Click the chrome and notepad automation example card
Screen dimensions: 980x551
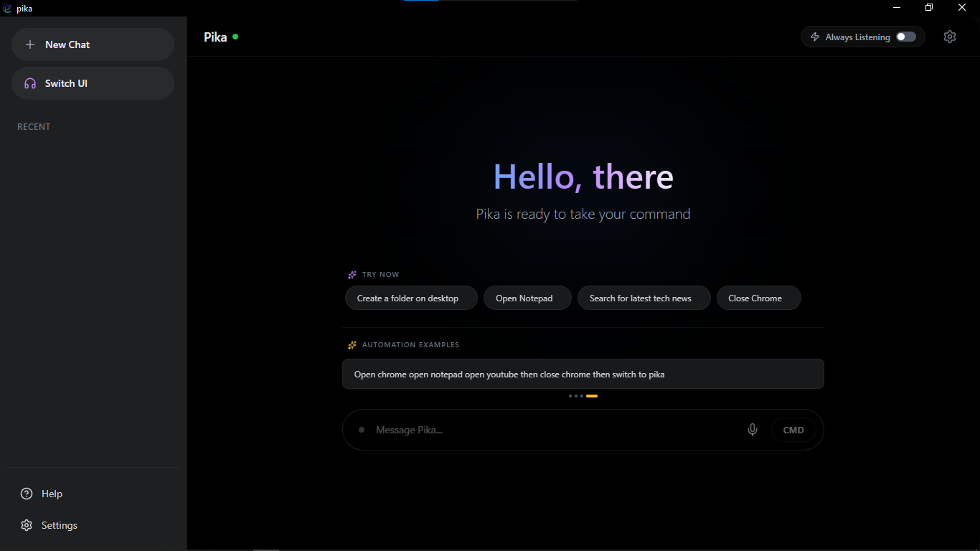point(583,374)
